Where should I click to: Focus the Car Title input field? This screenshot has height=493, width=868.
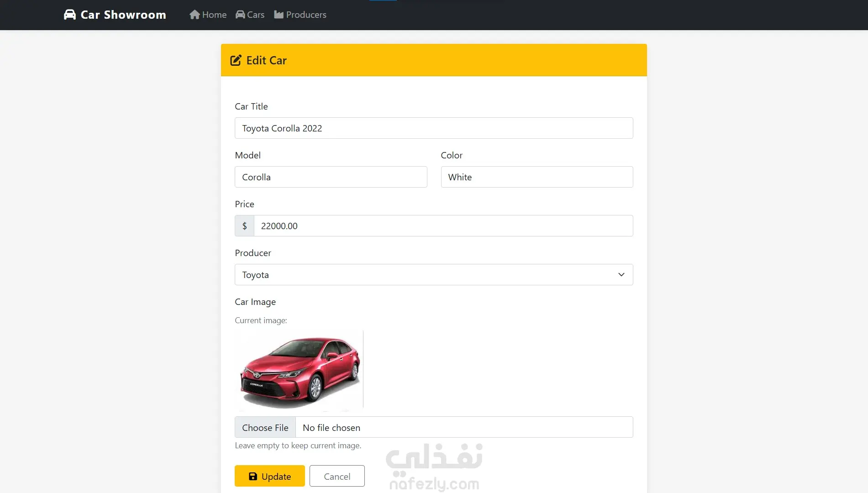[x=434, y=128]
